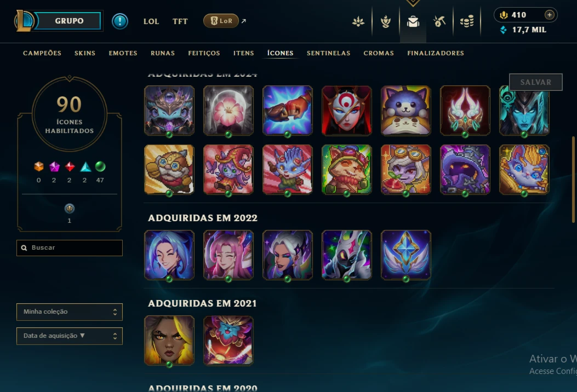
Task: Click the GRUPO button
Action: coord(68,21)
